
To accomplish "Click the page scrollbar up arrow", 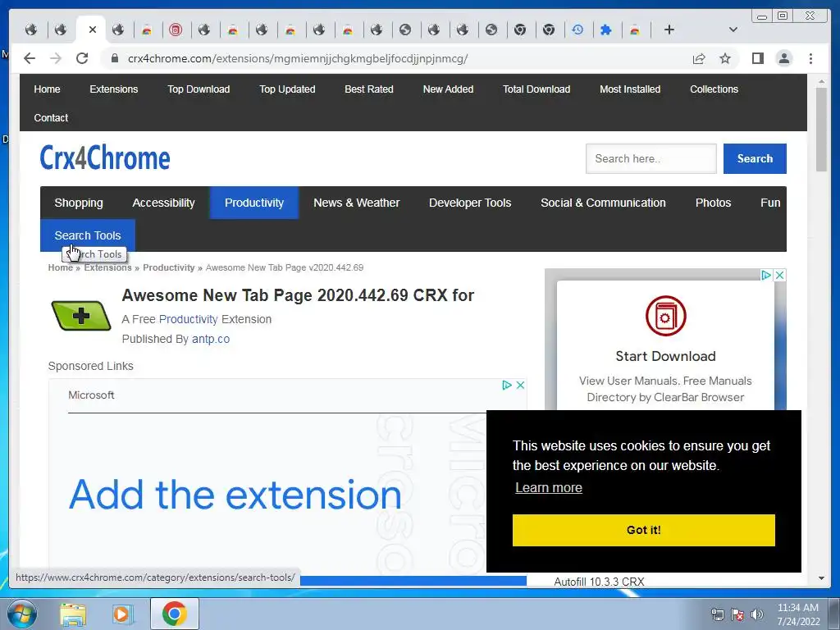I will point(821,82).
